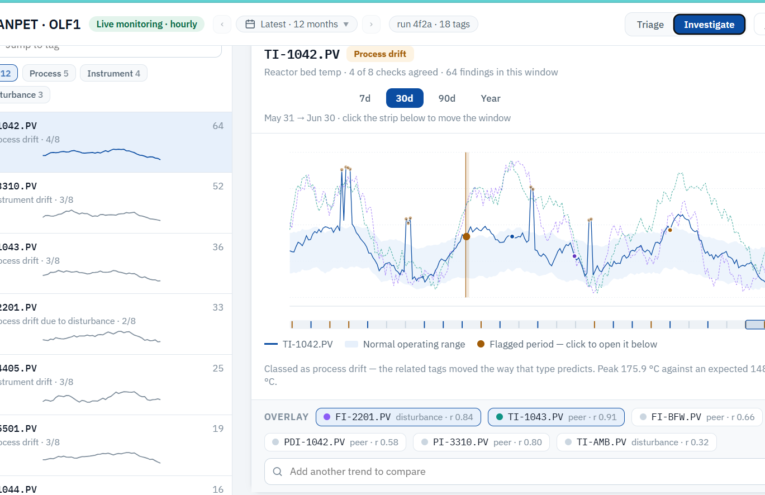765x495 pixels.
Task: Click the calendar icon in date picker
Action: pyautogui.click(x=250, y=24)
